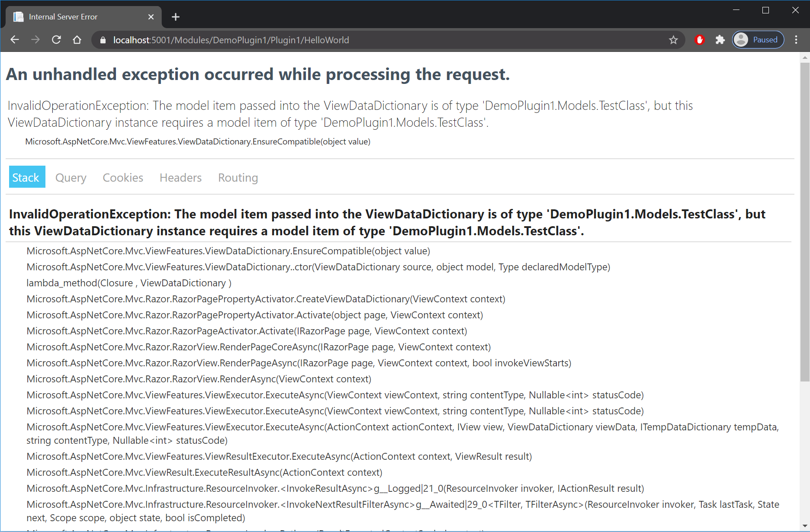
Task: Bookmark this page with the star
Action: pyautogui.click(x=673, y=40)
